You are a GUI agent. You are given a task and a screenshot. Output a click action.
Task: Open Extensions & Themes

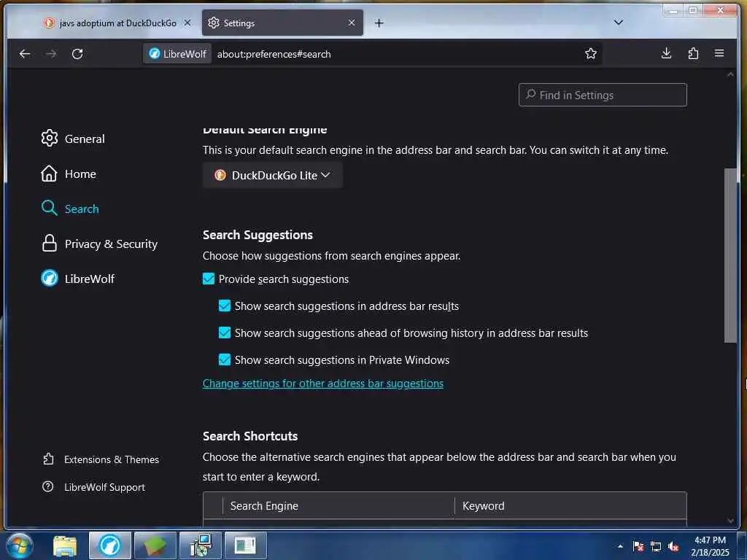[101, 459]
